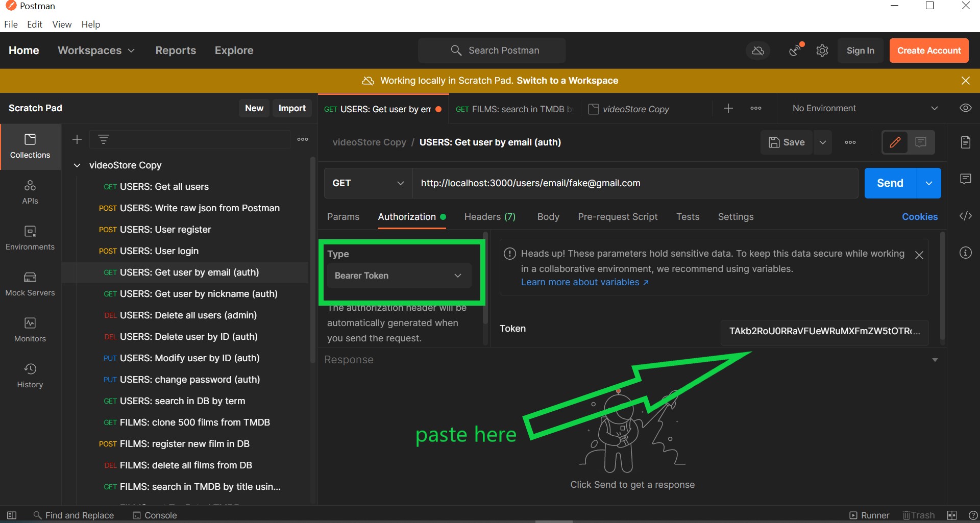
Task: Open the code snippet icon
Action: point(965,216)
